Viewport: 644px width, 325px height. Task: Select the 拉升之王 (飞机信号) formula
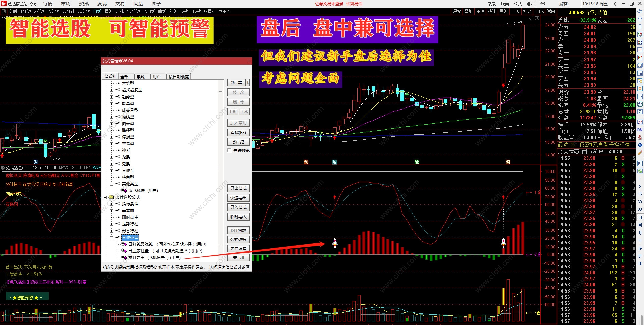click(x=154, y=258)
